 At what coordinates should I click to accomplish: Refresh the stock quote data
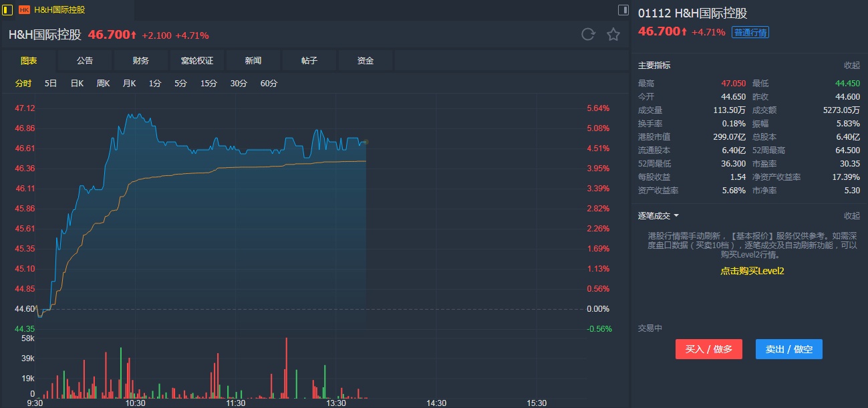(x=588, y=35)
